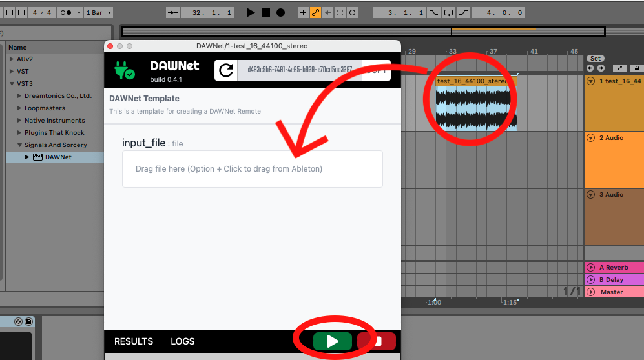Click the Set locator button
The height and width of the screenshot is (360, 644).
tap(596, 59)
